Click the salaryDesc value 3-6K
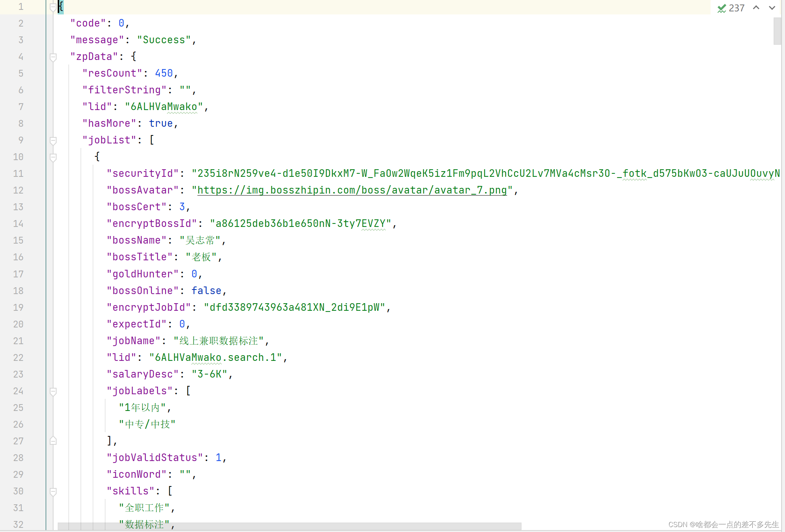This screenshot has width=785, height=532. (x=211, y=374)
